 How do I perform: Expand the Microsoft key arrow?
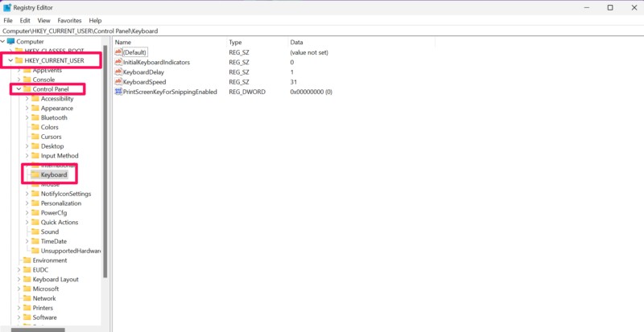point(19,289)
